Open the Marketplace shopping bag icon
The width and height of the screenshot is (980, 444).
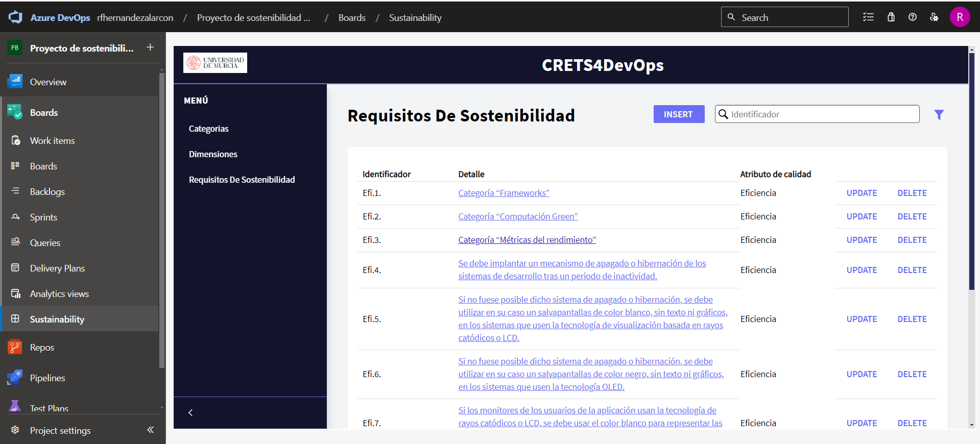pyautogui.click(x=891, y=17)
